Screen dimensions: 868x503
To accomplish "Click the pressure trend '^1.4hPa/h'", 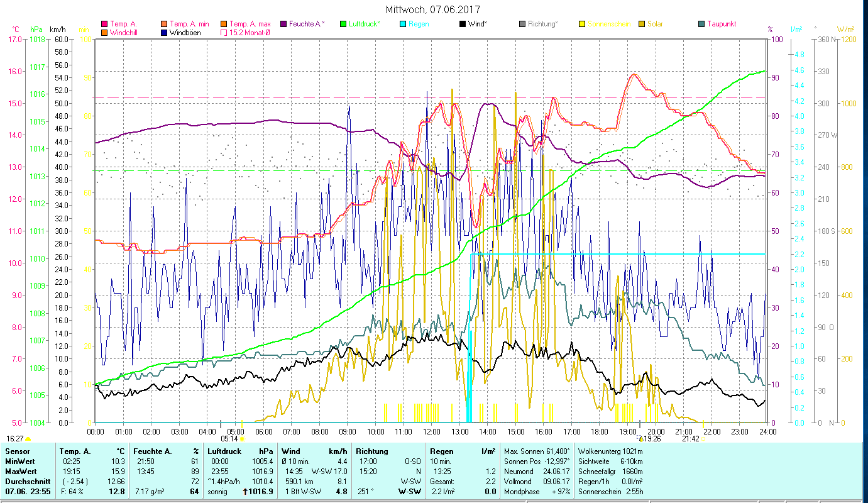I will coord(224,481).
